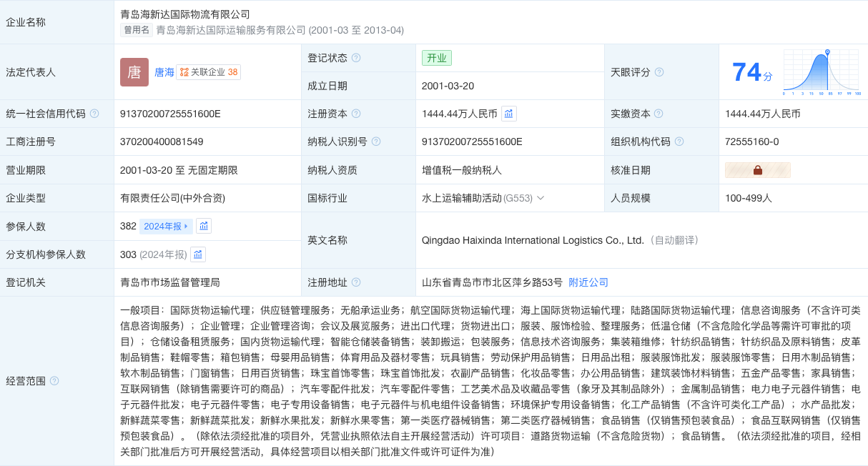The height and width of the screenshot is (466, 868).
Task: Click the locked 核准日期 briefcase icon
Action: (758, 170)
